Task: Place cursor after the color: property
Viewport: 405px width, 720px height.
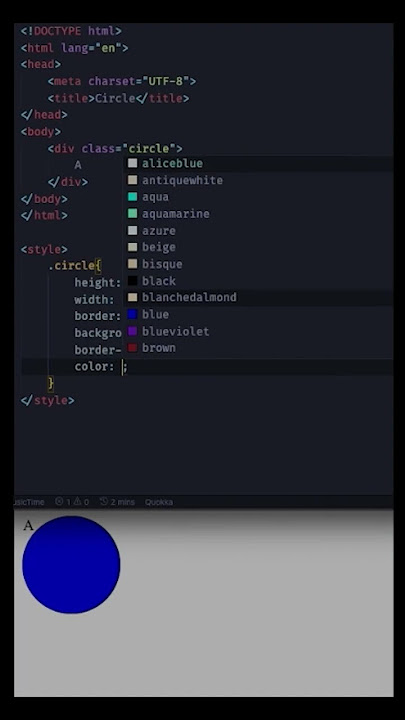Action: pyautogui.click(x=123, y=367)
